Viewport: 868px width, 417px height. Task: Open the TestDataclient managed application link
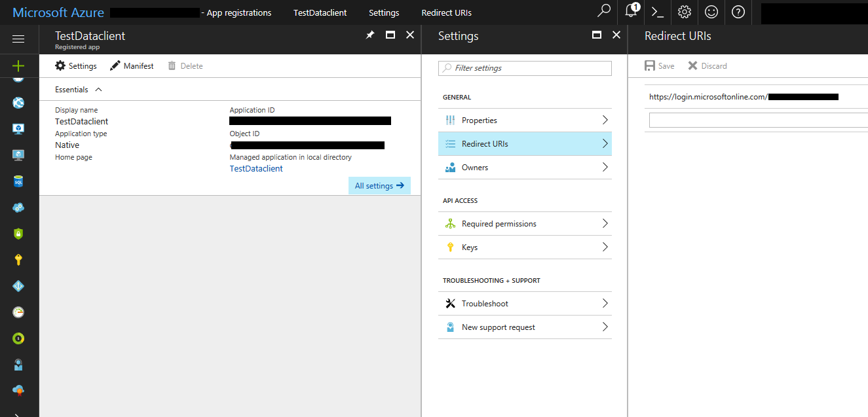pyautogui.click(x=256, y=168)
